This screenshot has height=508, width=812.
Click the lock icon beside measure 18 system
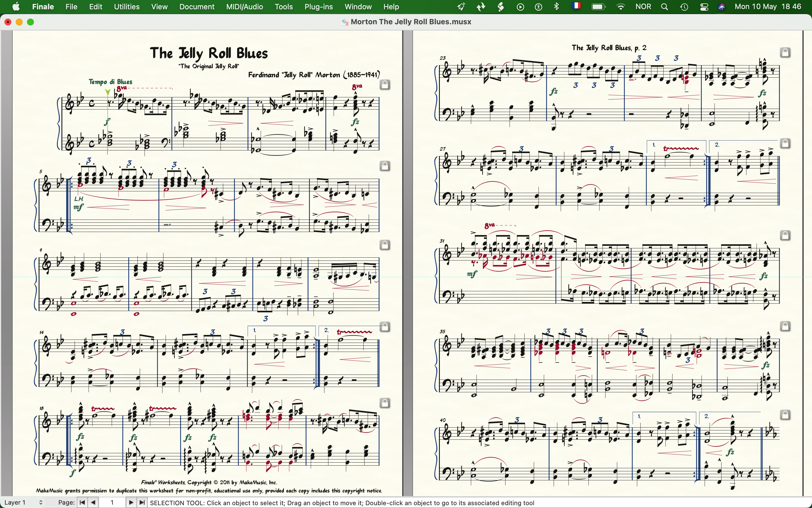385,403
